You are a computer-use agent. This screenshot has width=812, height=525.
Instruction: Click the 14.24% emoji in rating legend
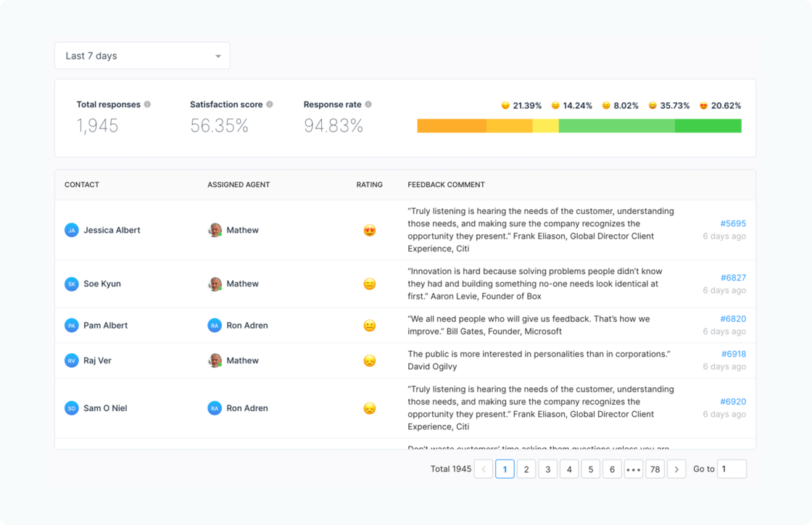tap(555, 106)
